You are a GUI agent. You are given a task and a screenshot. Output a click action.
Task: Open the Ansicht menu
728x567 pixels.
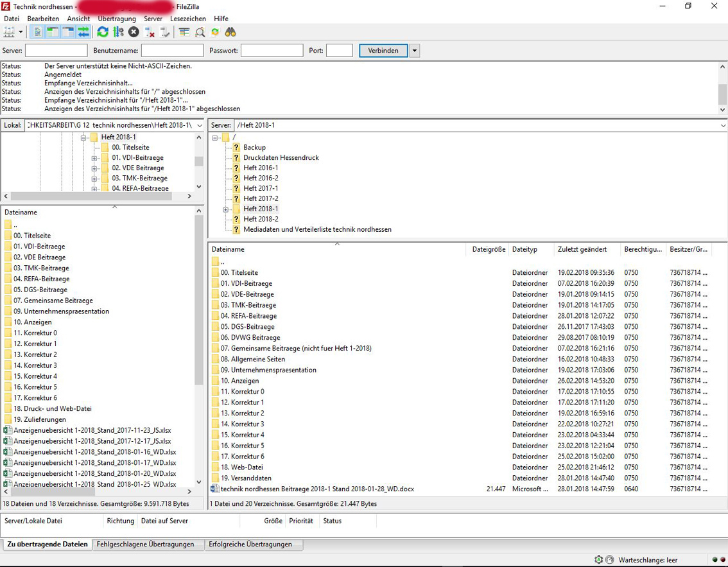(78, 19)
